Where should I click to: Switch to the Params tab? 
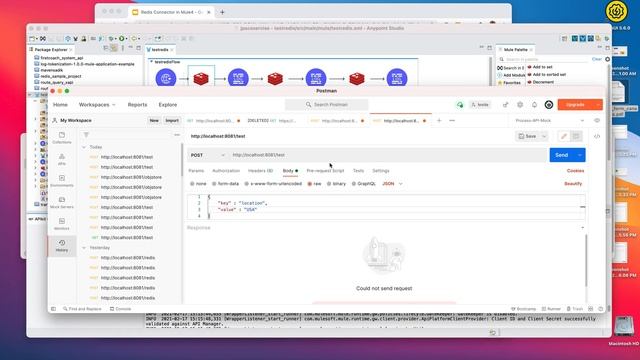[x=196, y=171]
